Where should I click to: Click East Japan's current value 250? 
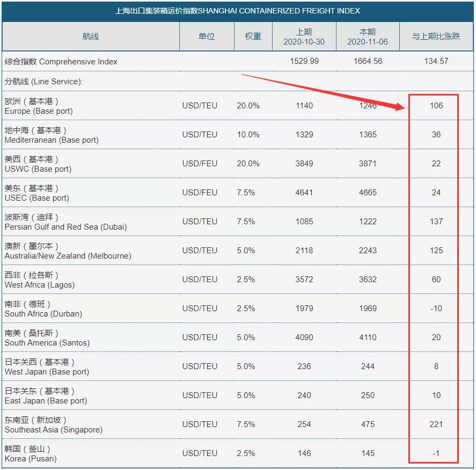[368, 395]
